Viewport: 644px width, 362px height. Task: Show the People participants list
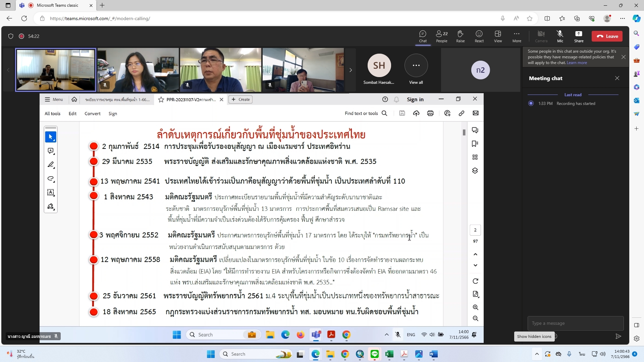[441, 36]
